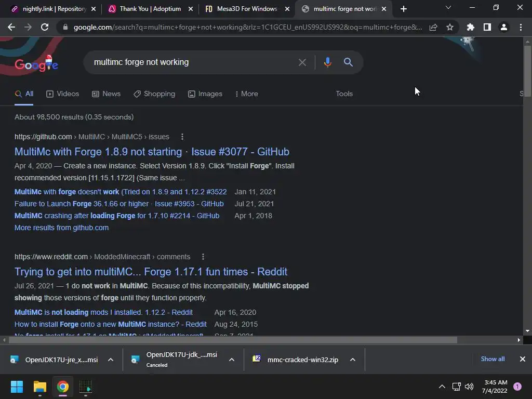532x399 pixels.
Task: Open mmc-cracked-win32.zip download
Action: (296, 360)
